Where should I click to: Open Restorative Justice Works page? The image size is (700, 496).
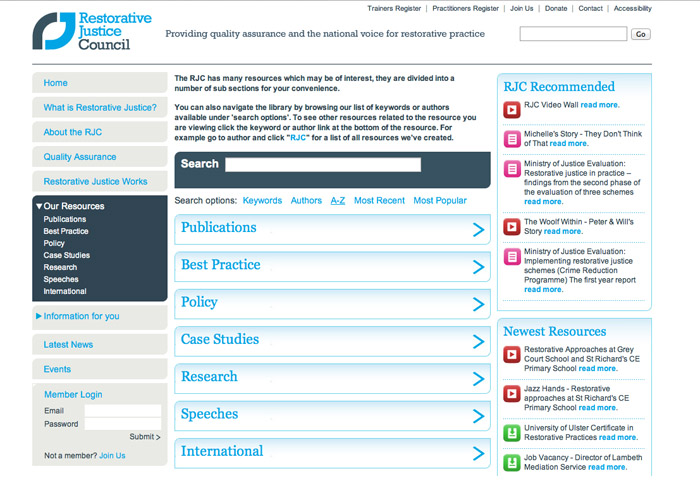point(100,181)
